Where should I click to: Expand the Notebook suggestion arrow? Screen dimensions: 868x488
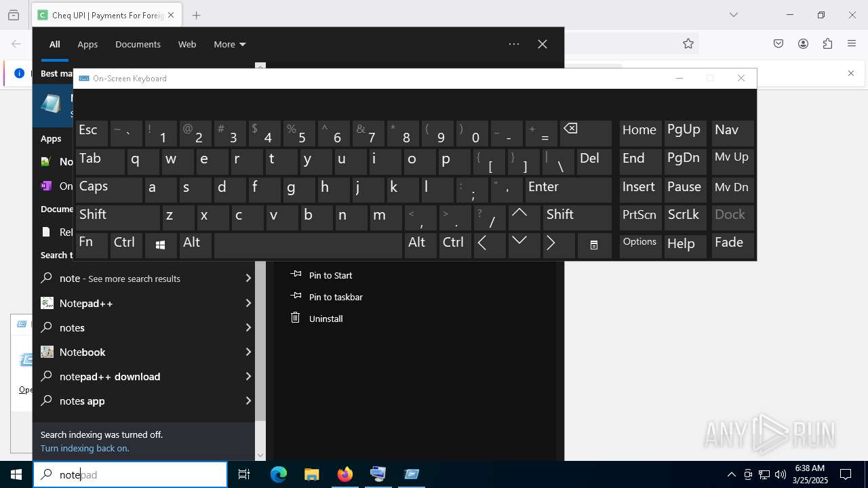point(248,352)
